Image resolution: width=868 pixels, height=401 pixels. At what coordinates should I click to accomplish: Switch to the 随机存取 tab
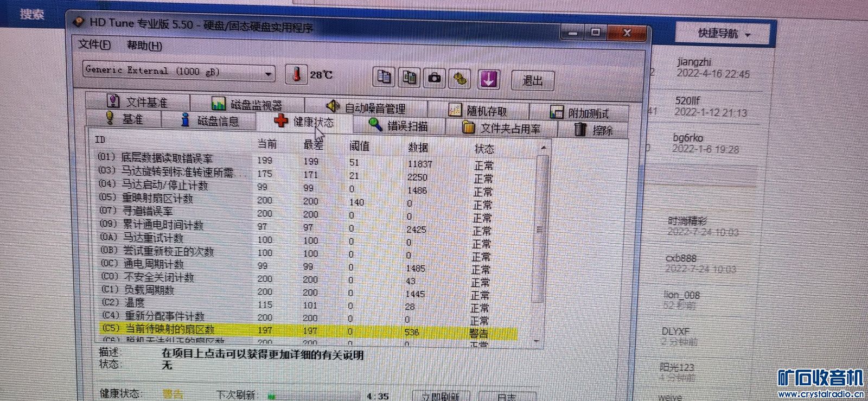[x=478, y=110]
